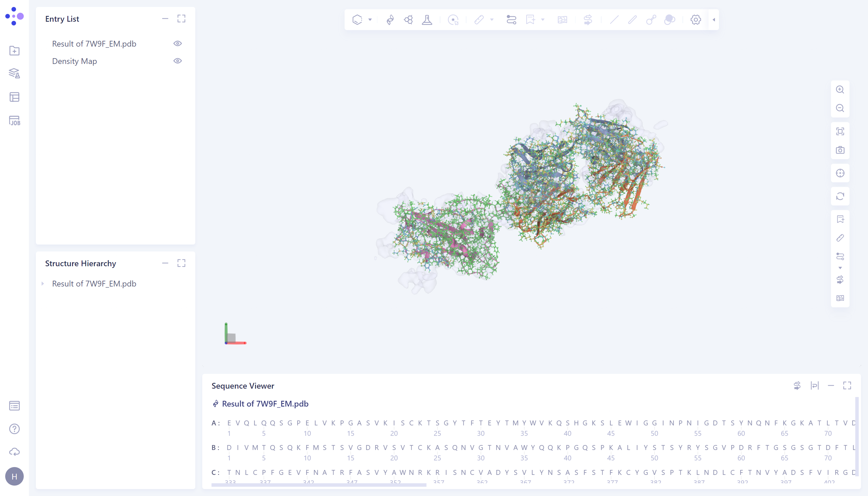Screen dimensions: 868x496
Task: Click Result of 7W9F_EM.pdb sequence title
Action: (x=265, y=404)
